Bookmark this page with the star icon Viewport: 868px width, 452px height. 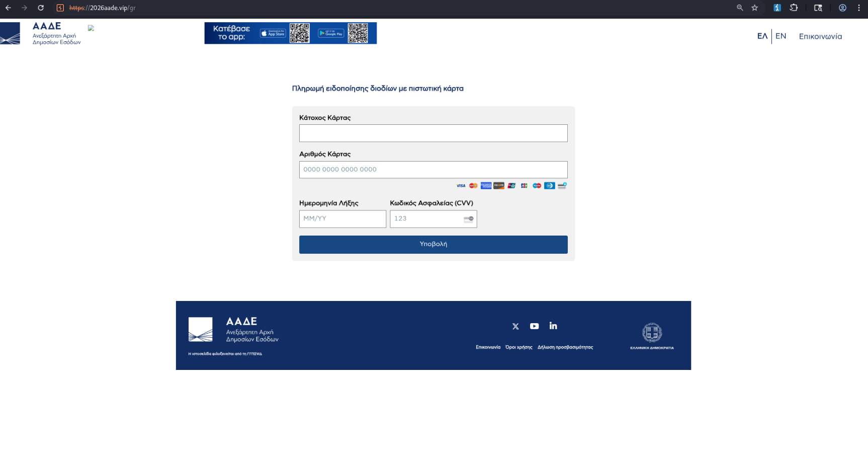tap(754, 8)
